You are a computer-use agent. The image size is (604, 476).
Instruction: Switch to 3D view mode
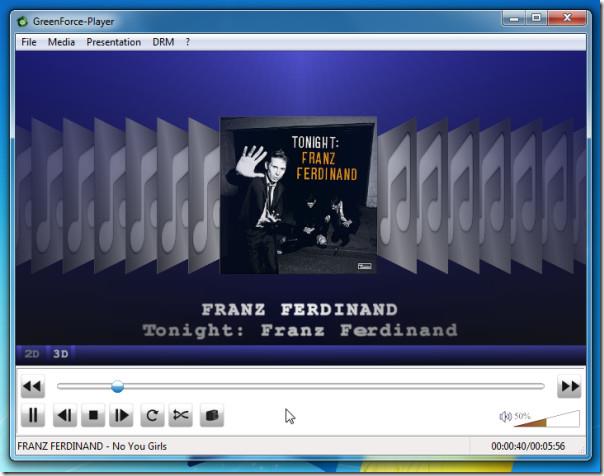(60, 354)
